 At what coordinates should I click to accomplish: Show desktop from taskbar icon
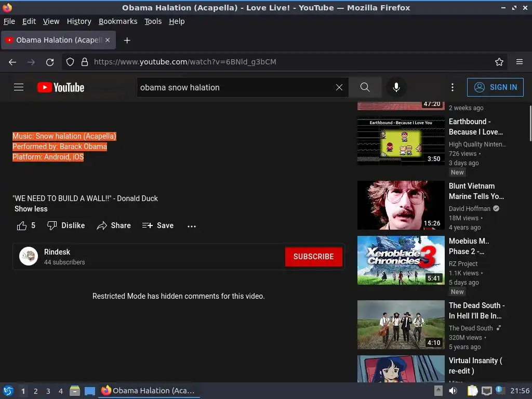89,391
